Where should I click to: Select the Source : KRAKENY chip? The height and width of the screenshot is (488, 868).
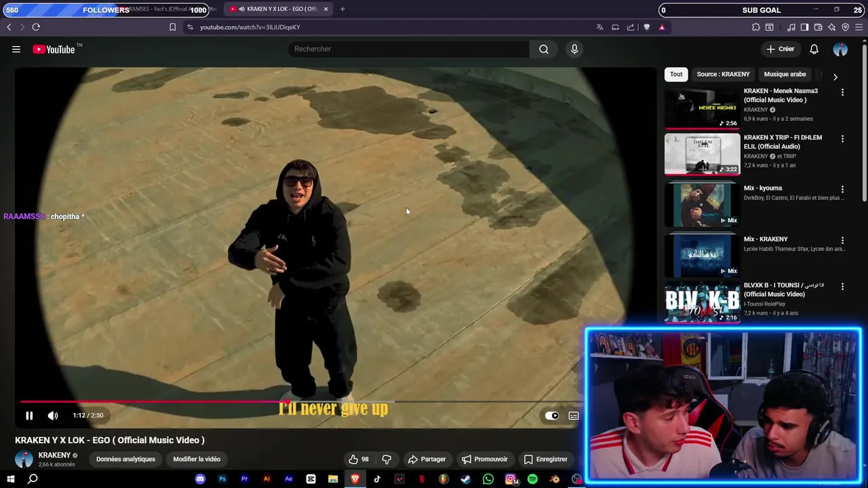point(723,74)
